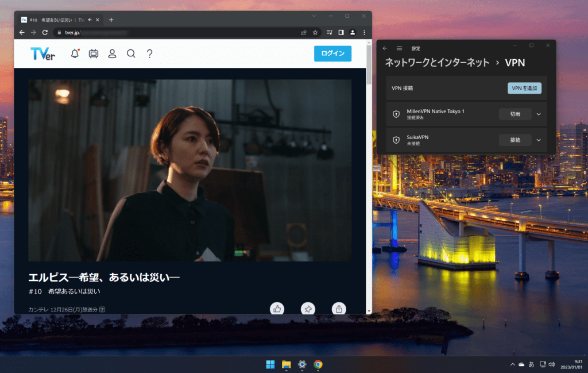Click Settings gear on taskbar
Screen dimensions: 588x373
pos(302,364)
